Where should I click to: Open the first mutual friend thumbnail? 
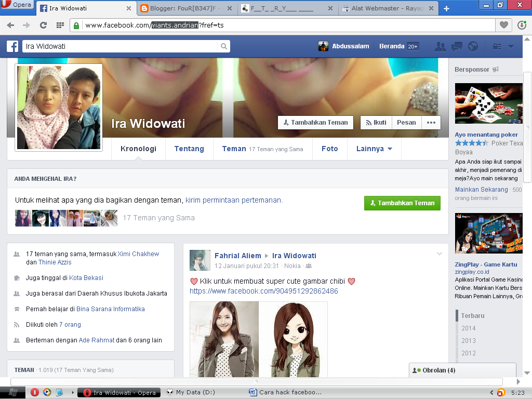pos(23,218)
